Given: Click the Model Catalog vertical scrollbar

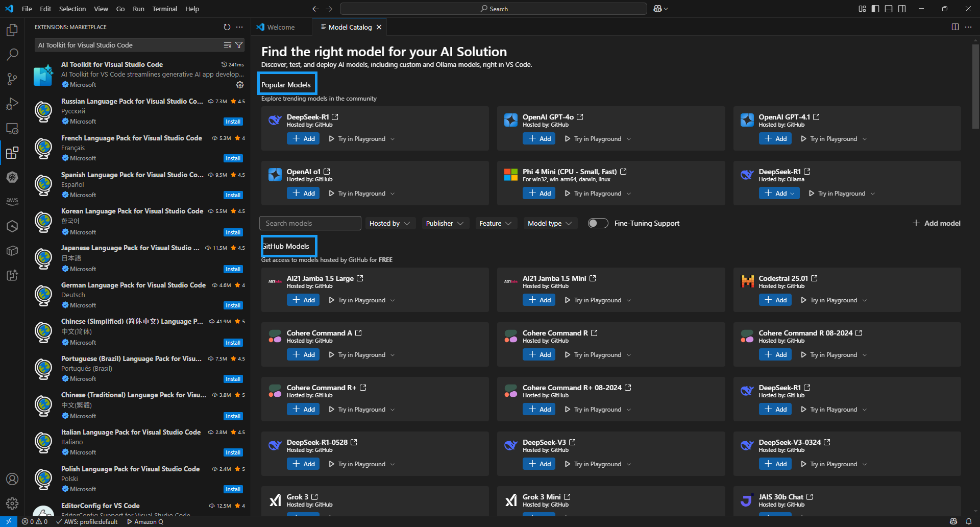Looking at the screenshot, I should tap(975, 87).
